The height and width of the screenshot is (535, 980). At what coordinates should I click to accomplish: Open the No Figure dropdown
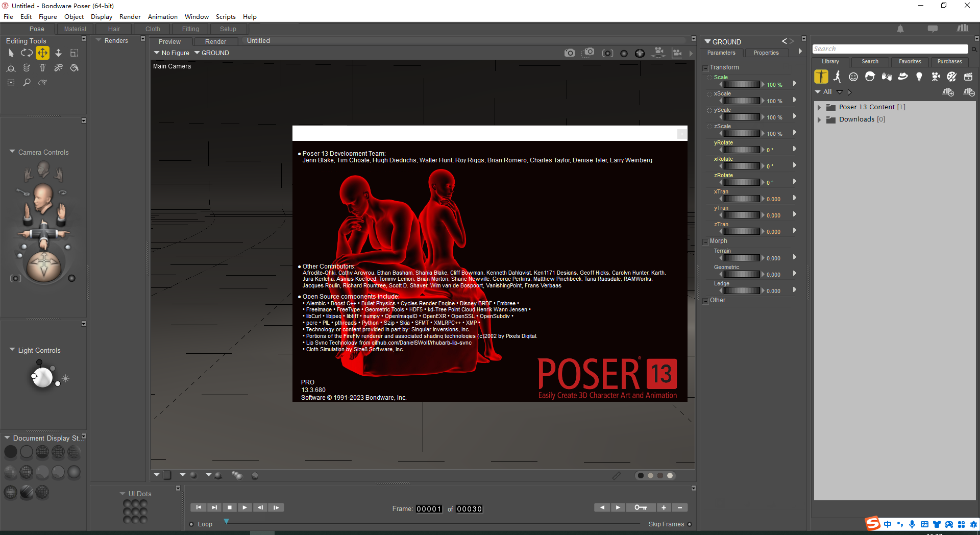tap(171, 53)
